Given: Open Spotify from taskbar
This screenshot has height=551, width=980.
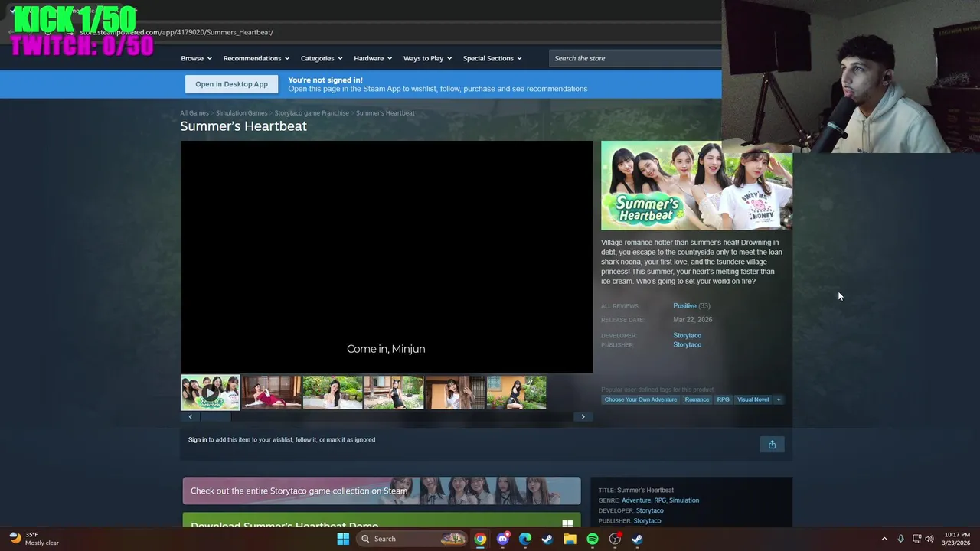Looking at the screenshot, I should point(593,539).
